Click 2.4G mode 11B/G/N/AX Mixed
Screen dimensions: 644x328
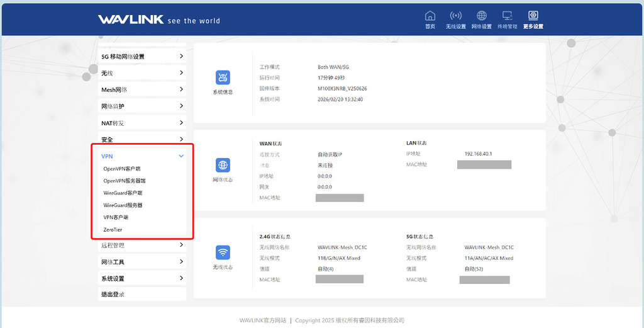[339, 258]
